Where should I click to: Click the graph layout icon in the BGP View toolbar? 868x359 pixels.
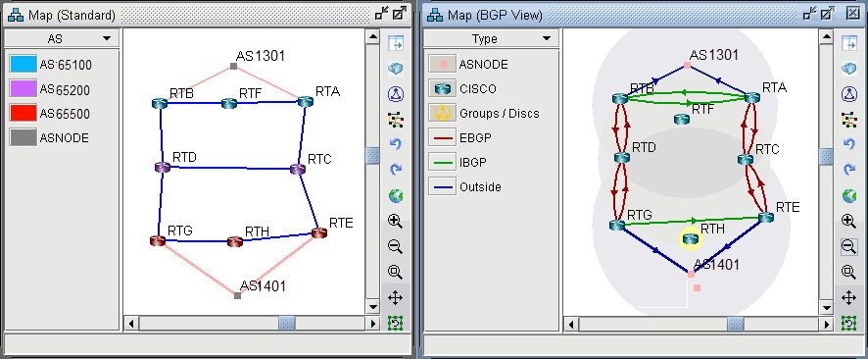(x=848, y=119)
